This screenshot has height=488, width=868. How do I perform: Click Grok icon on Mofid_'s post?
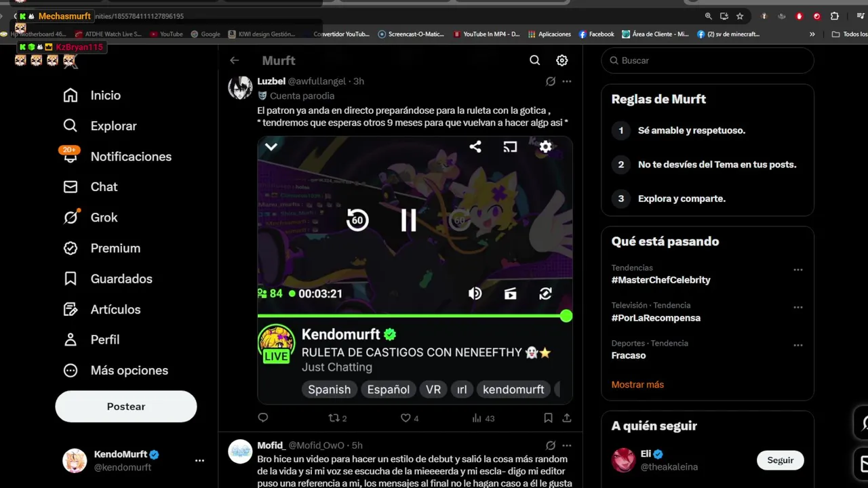[x=551, y=445]
